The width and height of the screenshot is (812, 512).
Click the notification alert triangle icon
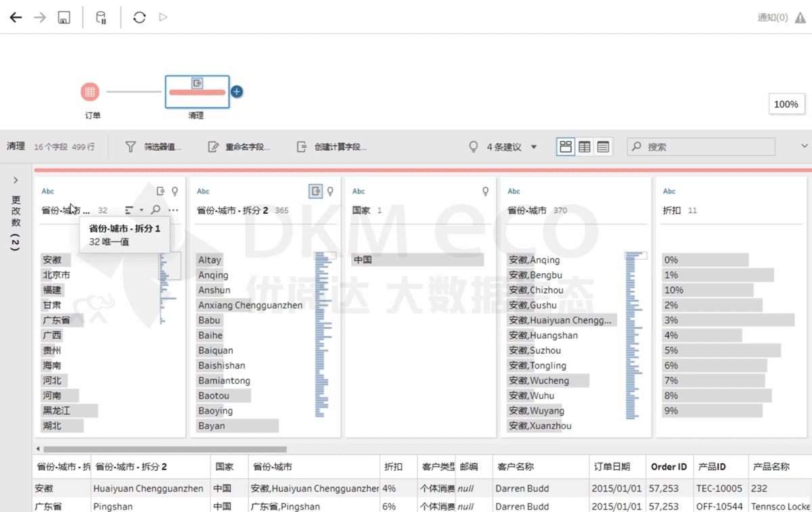pyautogui.click(x=800, y=18)
